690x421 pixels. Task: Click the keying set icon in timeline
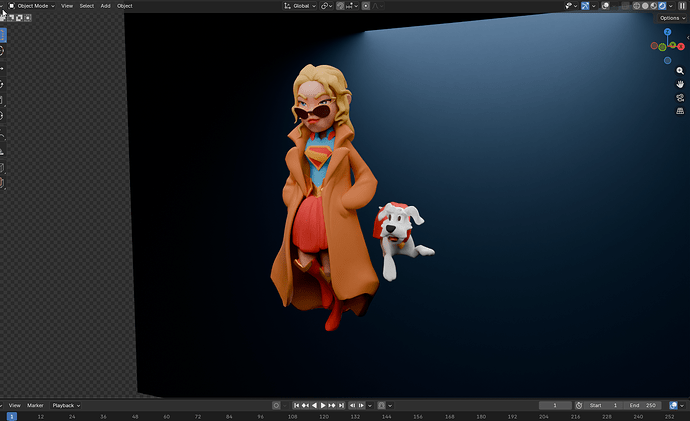[x=382, y=405]
